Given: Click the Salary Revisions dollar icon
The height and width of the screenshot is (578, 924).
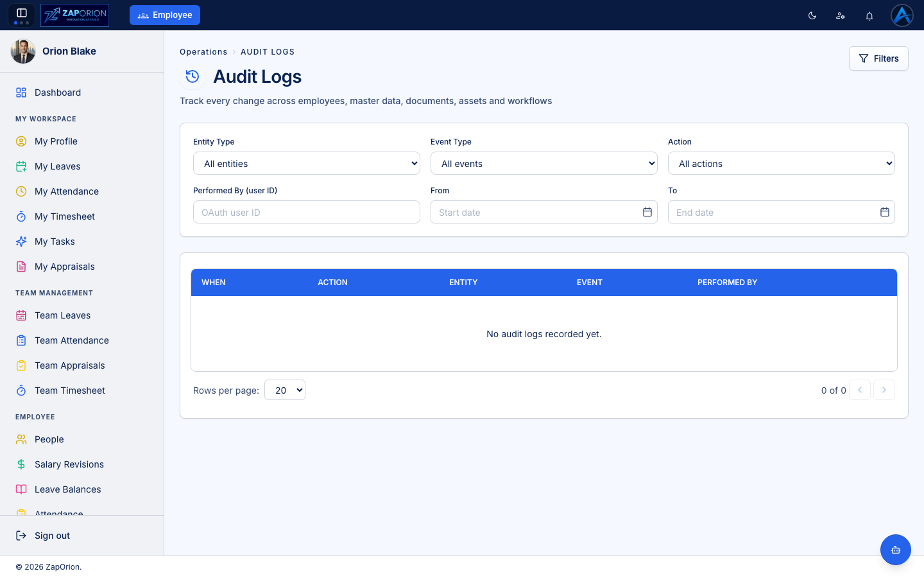Looking at the screenshot, I should coord(21,464).
